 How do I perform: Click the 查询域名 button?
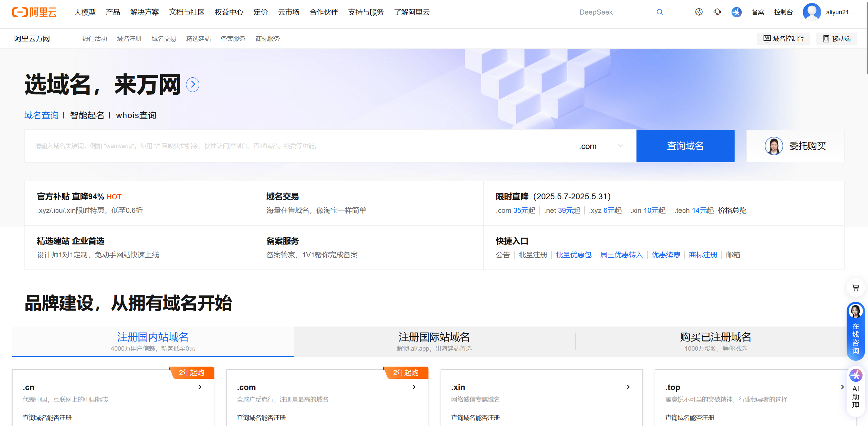coord(685,146)
